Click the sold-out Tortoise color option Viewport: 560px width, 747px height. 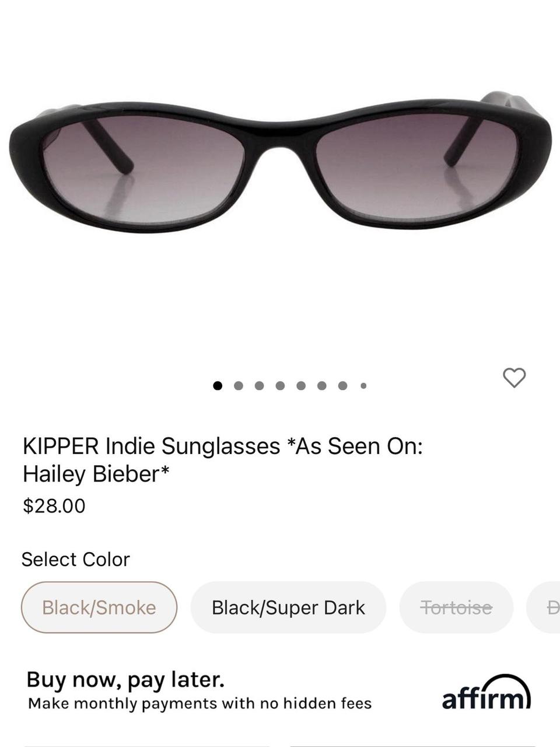(x=456, y=607)
